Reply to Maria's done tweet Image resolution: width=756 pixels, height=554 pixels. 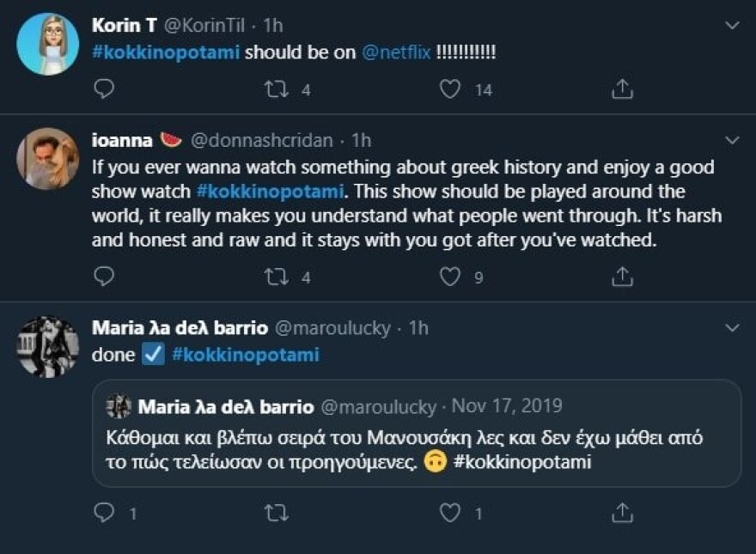(x=103, y=514)
